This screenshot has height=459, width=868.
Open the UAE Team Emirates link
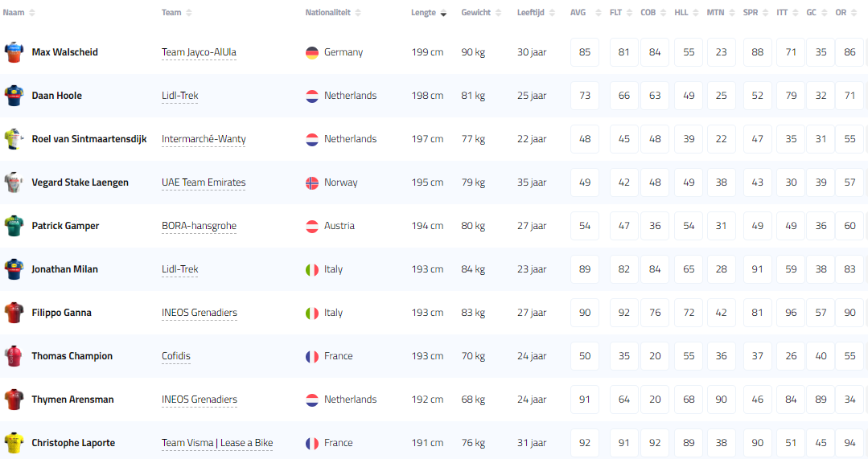click(204, 182)
